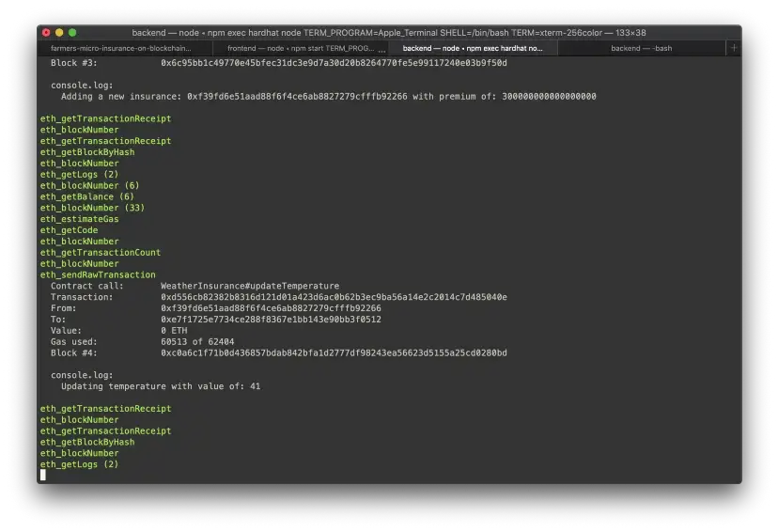Close the terminal window with red button
This screenshot has width=778, height=532.
pyautogui.click(x=46, y=32)
